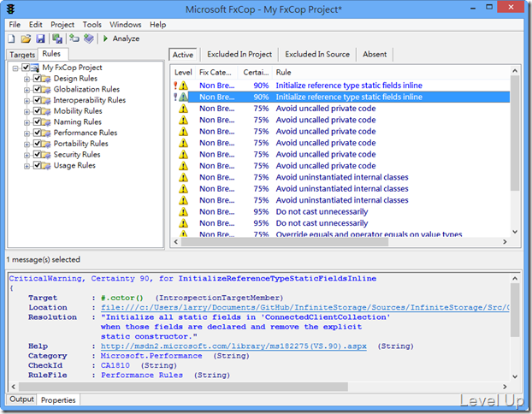Sort by the Fix Category column header
Image resolution: width=532 pixels, height=414 pixels.
pyautogui.click(x=216, y=73)
